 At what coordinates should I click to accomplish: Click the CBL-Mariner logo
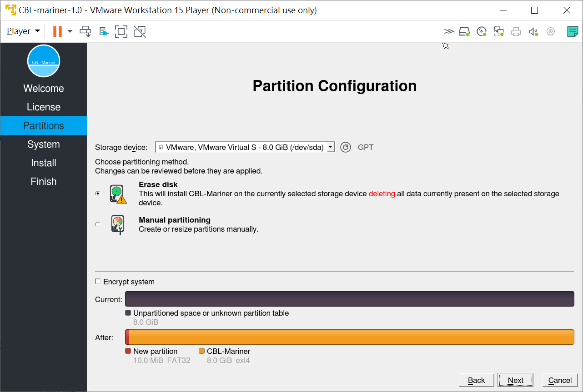tap(44, 61)
